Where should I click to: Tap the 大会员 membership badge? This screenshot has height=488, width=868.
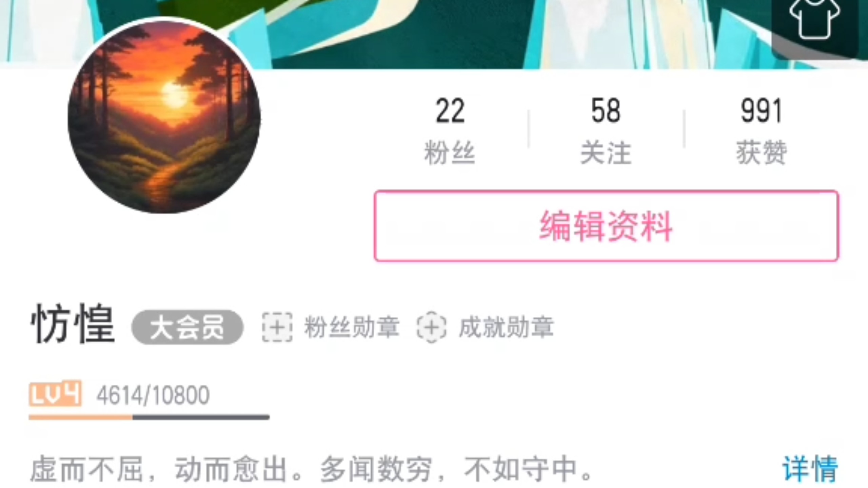point(187,327)
